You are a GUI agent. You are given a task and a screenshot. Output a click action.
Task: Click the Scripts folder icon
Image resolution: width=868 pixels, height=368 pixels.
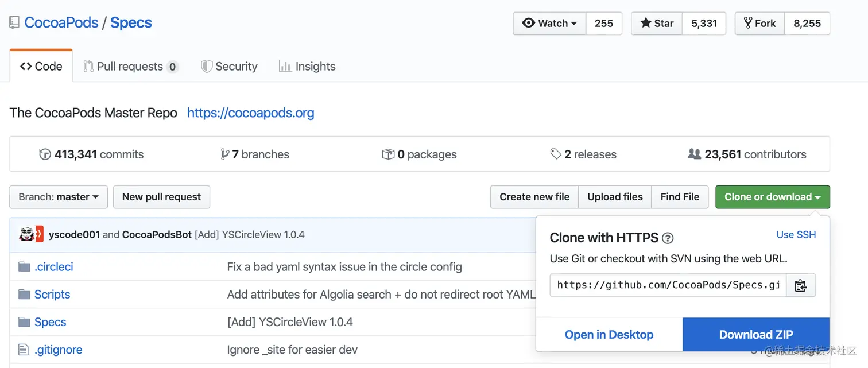pyautogui.click(x=24, y=295)
